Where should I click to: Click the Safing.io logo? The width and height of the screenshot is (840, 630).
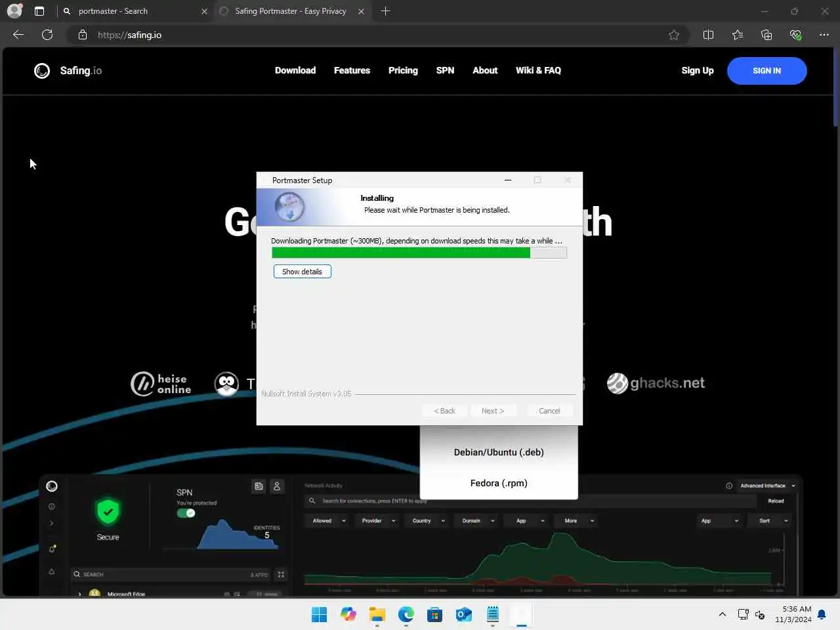[x=68, y=70]
